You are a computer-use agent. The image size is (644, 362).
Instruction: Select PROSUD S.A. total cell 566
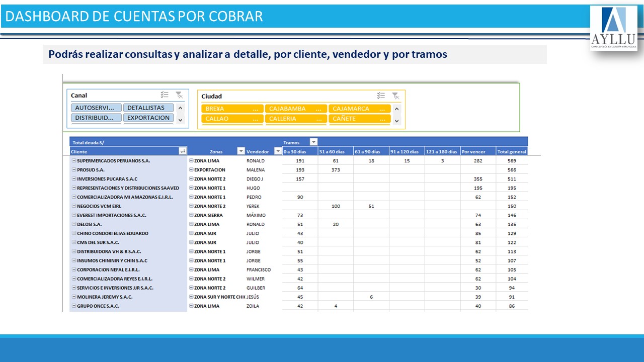[x=512, y=170]
